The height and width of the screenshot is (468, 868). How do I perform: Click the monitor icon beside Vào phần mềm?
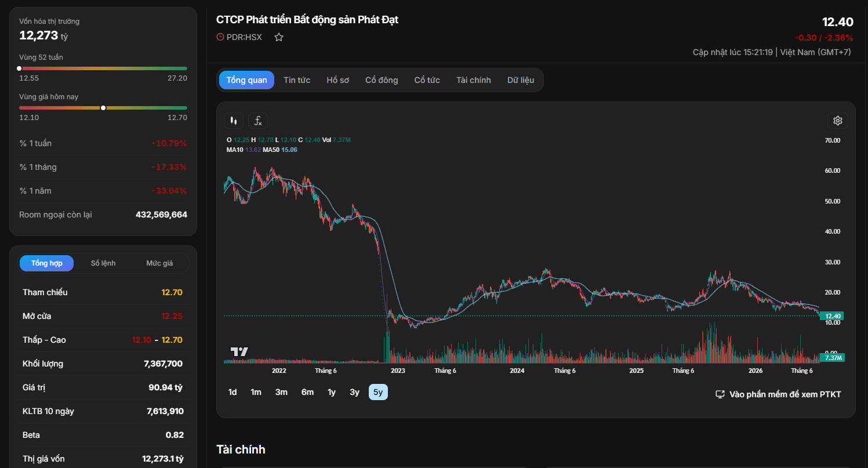pos(720,394)
